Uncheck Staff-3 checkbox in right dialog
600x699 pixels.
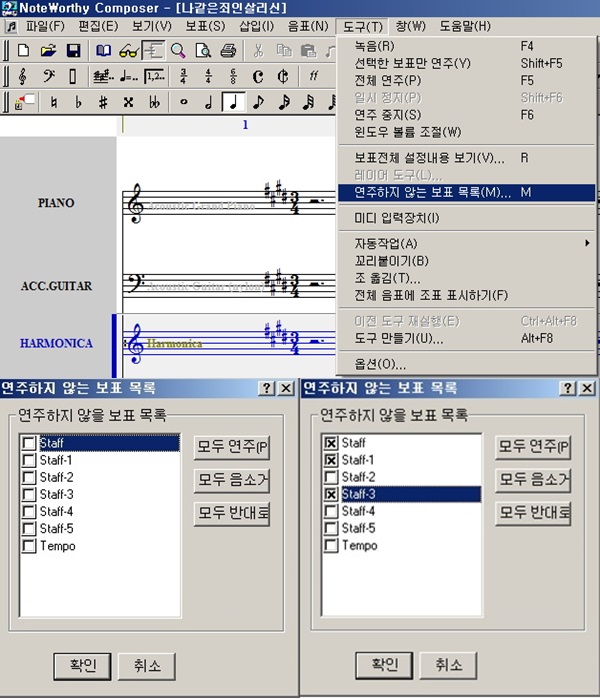tap(331, 494)
